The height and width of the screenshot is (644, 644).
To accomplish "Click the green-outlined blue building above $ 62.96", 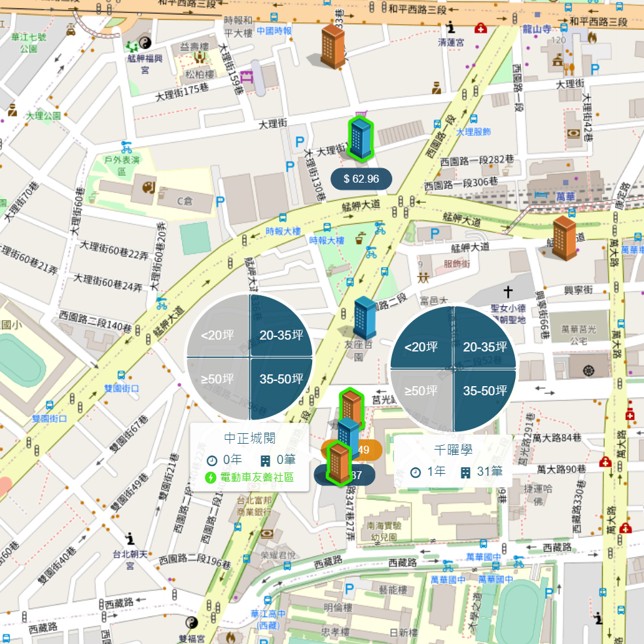I will click(x=361, y=138).
